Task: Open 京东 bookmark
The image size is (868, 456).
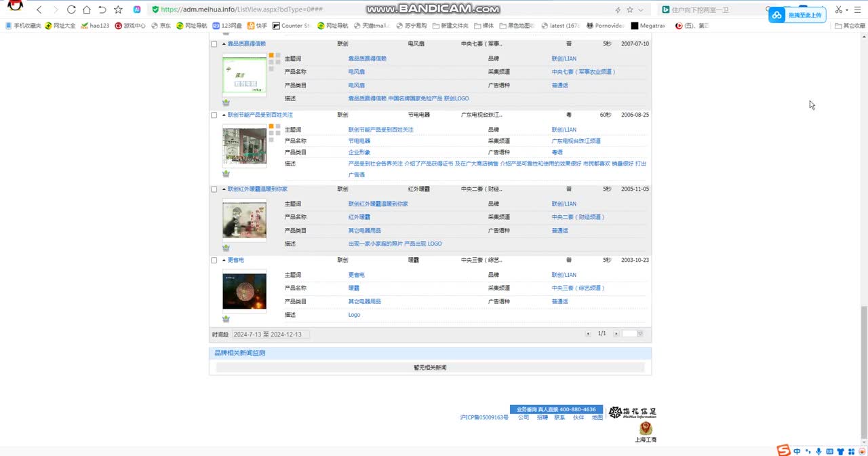Action: pyautogui.click(x=161, y=26)
